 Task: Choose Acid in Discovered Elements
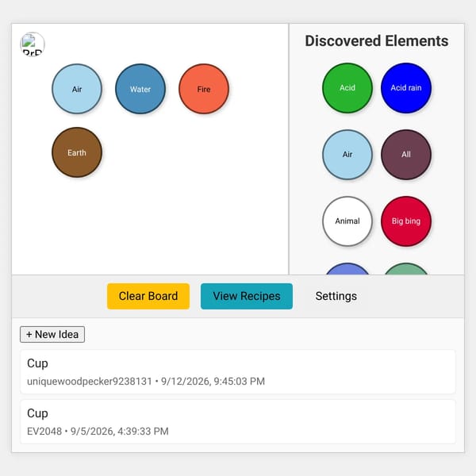(x=347, y=88)
